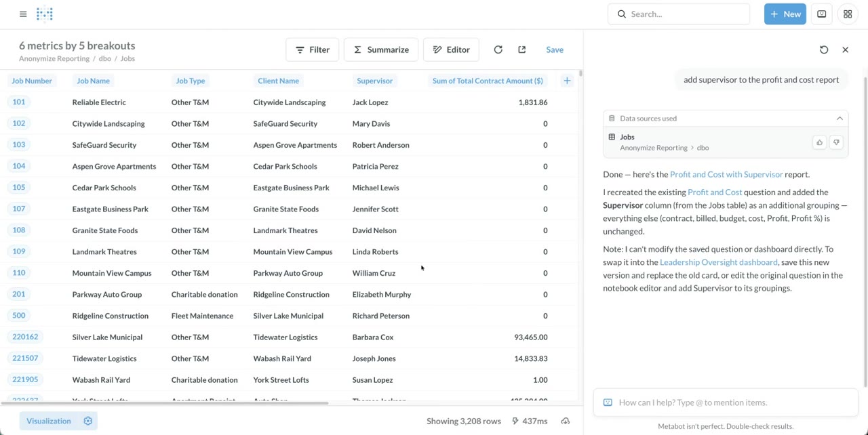Click the download results cloud icon

tap(565, 421)
